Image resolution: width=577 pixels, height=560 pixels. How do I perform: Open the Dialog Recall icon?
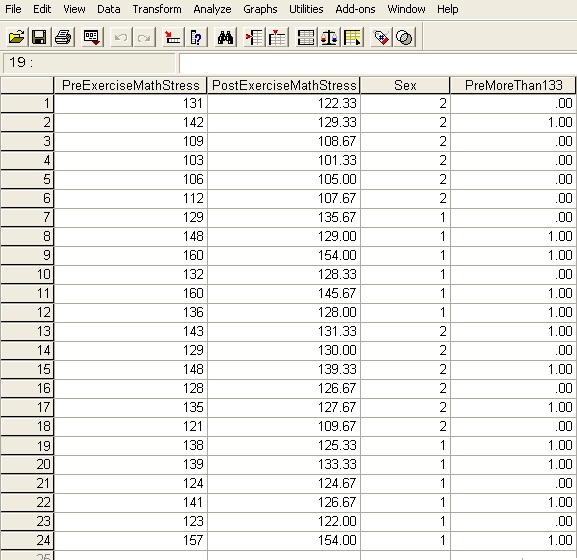tap(92, 37)
